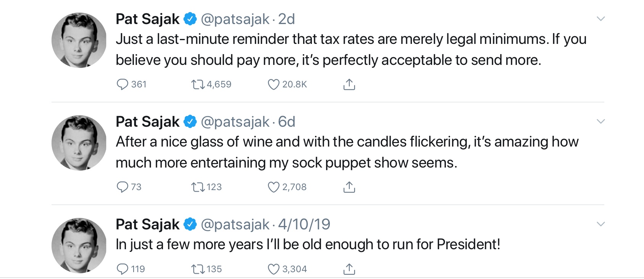This screenshot has height=279, width=644.
Task: Click Pat Sajak name on 6d tweet
Action: pos(147,122)
